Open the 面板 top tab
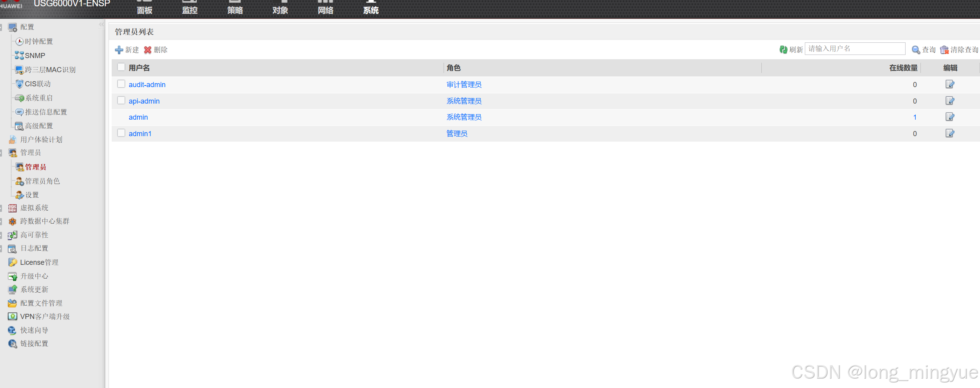The image size is (980, 388). click(145, 8)
